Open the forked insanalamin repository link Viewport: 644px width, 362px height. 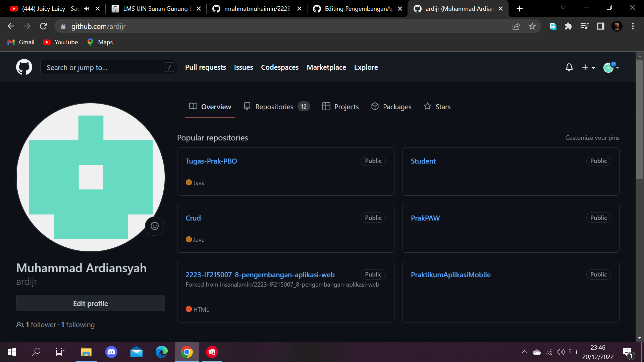[300, 285]
